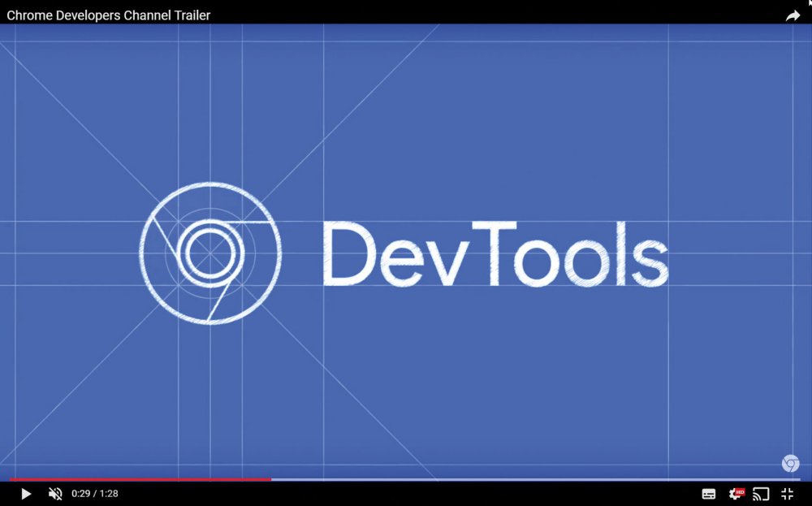Open the share arrow icon
812x506 pixels.
pyautogui.click(x=793, y=15)
